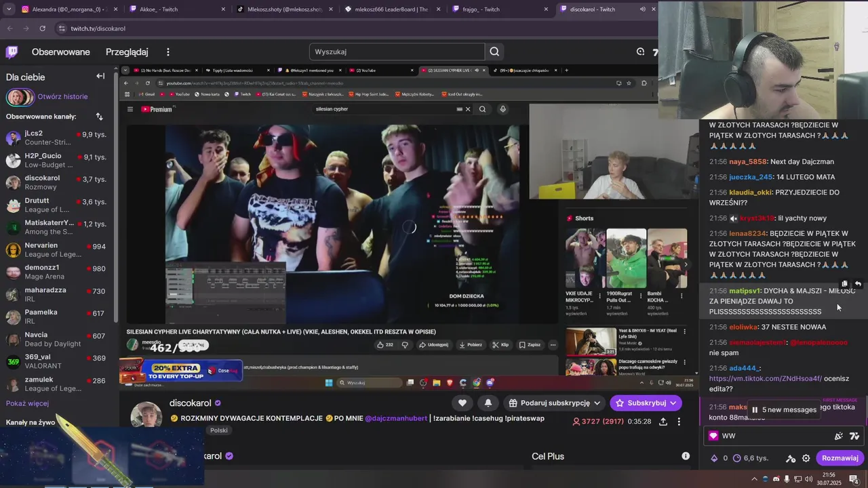Show hidden tray icons chevron
This screenshot has height=488, width=868.
[755, 479]
